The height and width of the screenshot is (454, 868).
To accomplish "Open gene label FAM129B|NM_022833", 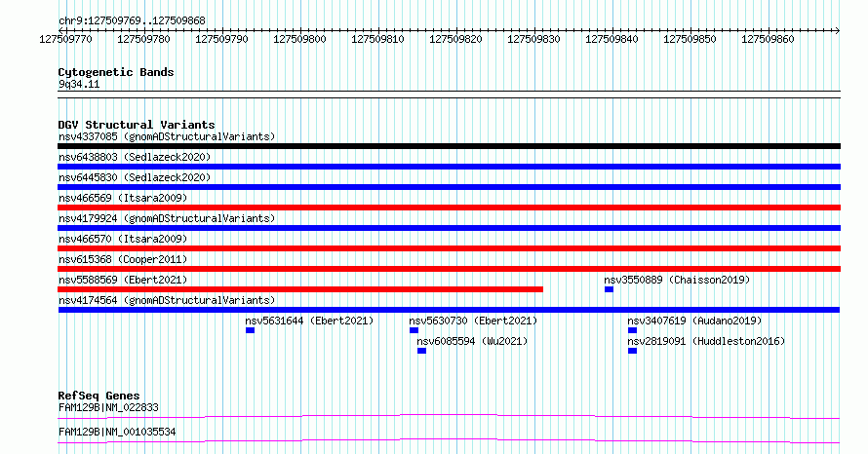I will point(108,407).
